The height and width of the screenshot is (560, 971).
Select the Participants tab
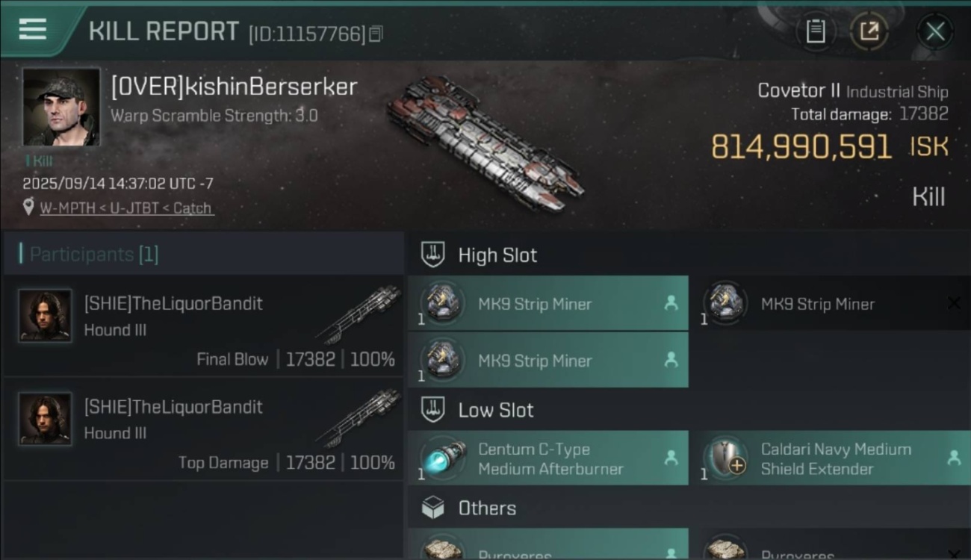(x=94, y=255)
